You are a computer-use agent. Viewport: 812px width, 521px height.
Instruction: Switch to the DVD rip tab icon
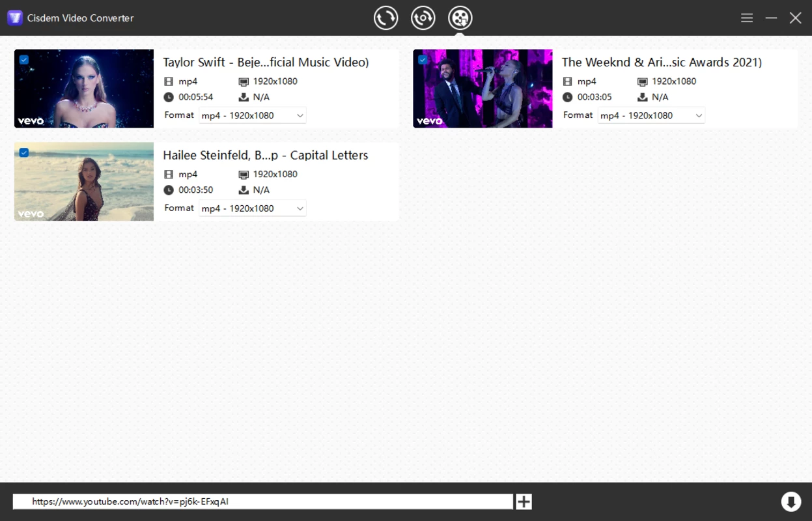click(x=423, y=18)
